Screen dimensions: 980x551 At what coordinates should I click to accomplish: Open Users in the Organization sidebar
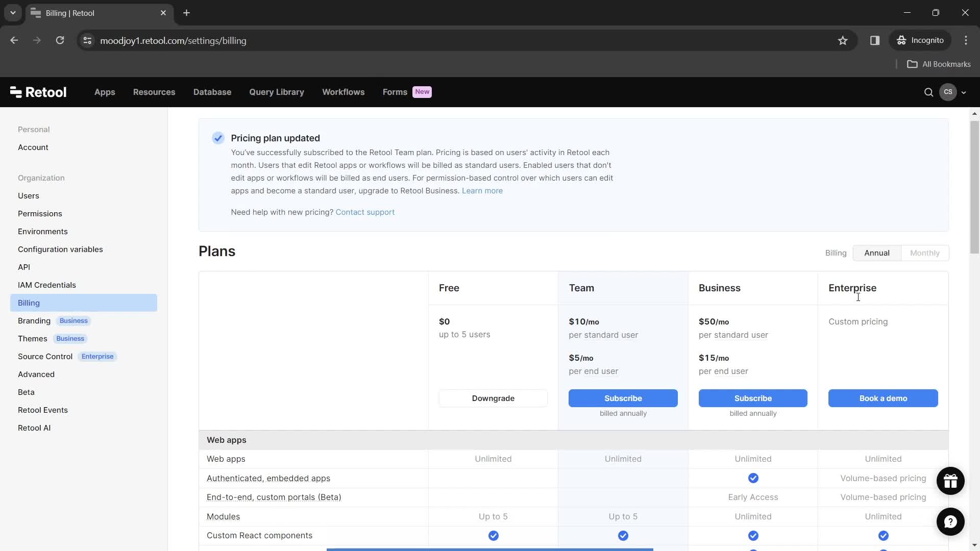[x=29, y=196]
